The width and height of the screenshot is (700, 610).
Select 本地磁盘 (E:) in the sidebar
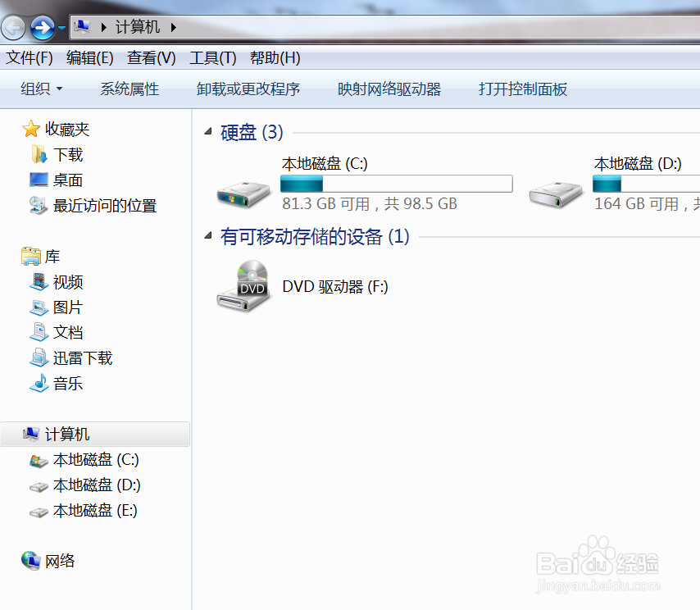click(95, 511)
